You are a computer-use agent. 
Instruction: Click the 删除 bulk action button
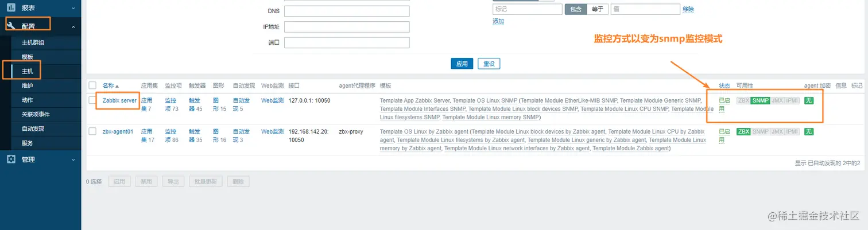pyautogui.click(x=238, y=181)
